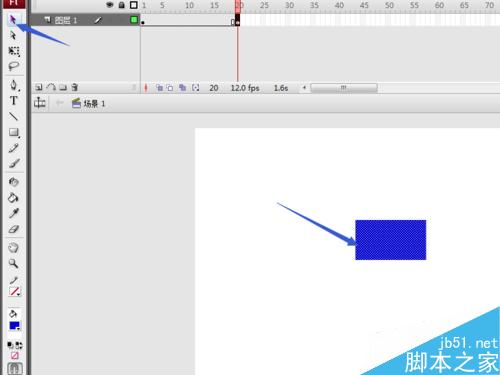
Task: Swap stroke and fill colors
Action: [x=19, y=345]
